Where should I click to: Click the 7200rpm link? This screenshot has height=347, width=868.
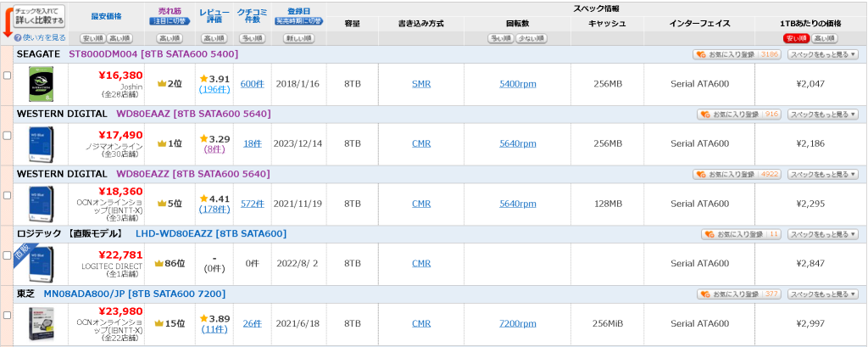click(518, 323)
